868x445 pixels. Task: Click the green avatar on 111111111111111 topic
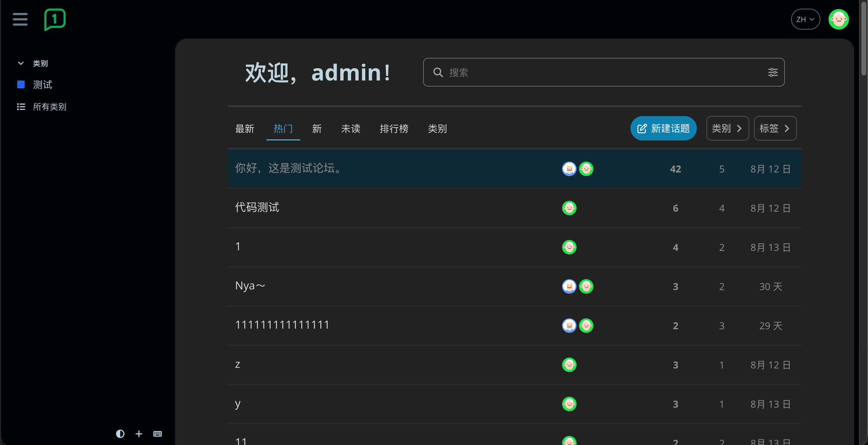tap(586, 326)
